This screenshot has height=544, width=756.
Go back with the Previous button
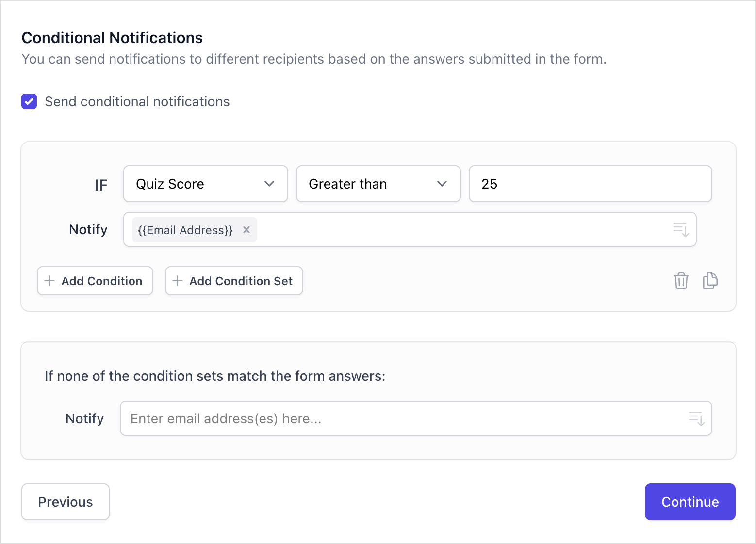66,502
